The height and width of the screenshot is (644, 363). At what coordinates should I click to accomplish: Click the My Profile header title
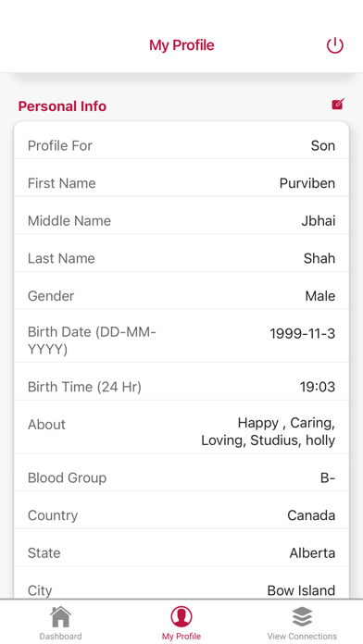[x=181, y=44]
